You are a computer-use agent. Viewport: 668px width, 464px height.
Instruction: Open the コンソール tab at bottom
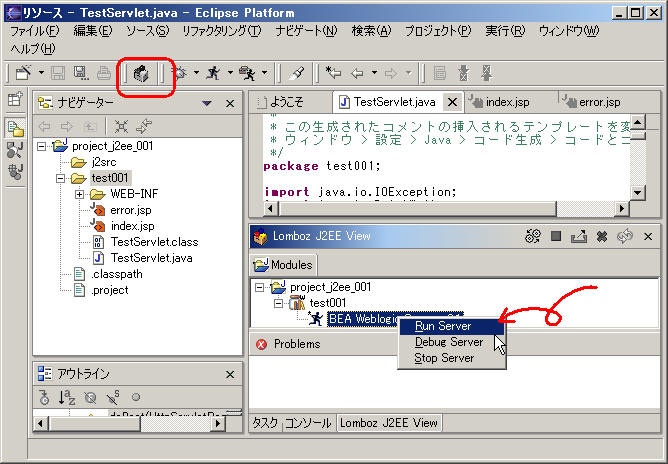tap(309, 423)
